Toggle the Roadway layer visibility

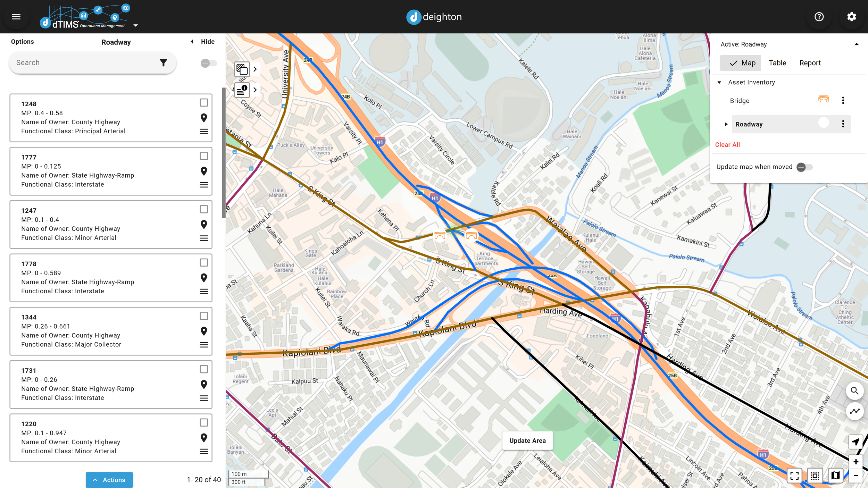(x=824, y=123)
